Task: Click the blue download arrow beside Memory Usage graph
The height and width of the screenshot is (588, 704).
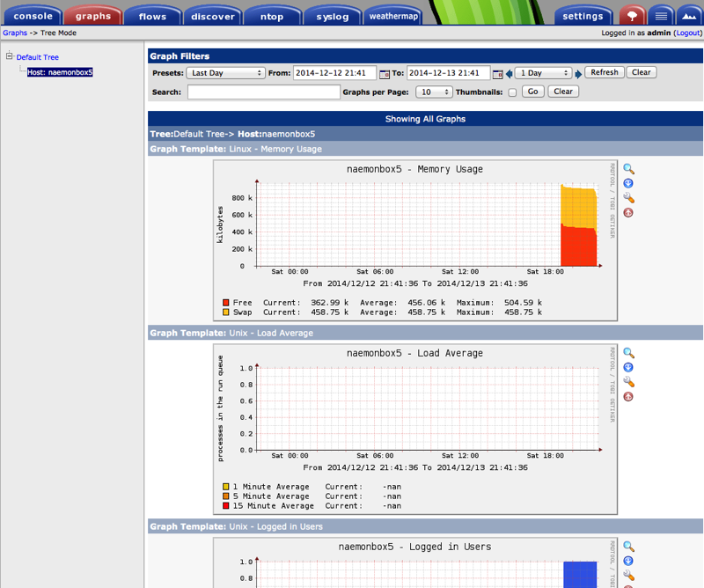Action: (x=628, y=183)
